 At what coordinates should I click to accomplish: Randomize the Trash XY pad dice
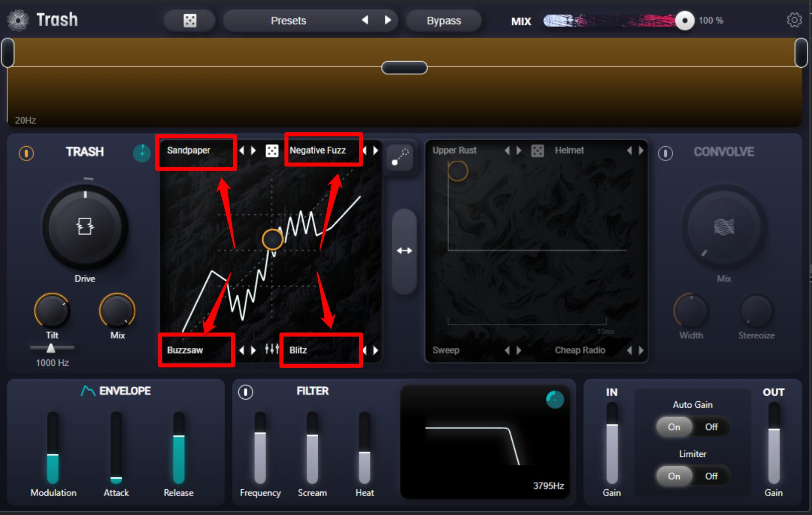[x=272, y=151]
